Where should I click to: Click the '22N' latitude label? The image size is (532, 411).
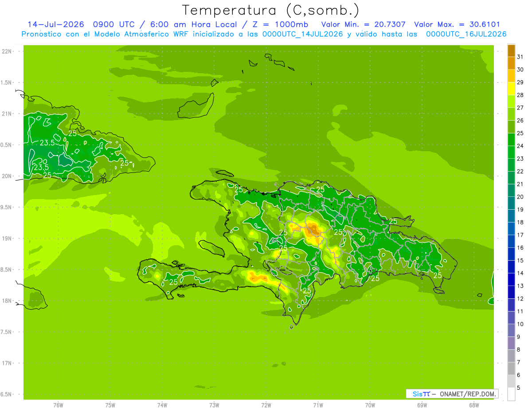coord(8,51)
